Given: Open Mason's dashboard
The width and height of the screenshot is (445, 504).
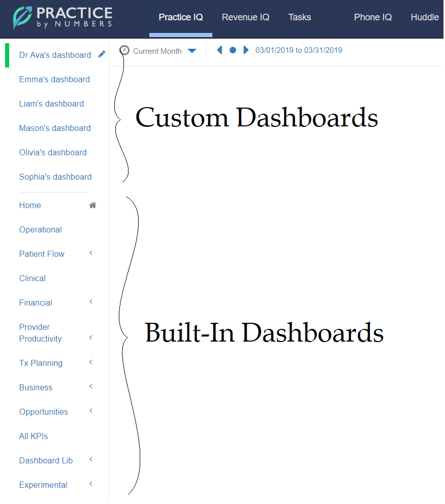Looking at the screenshot, I should pyautogui.click(x=55, y=128).
